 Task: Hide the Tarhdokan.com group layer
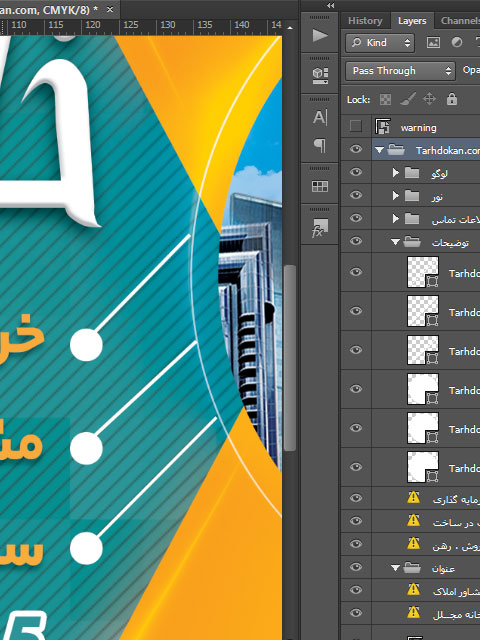[x=356, y=149]
